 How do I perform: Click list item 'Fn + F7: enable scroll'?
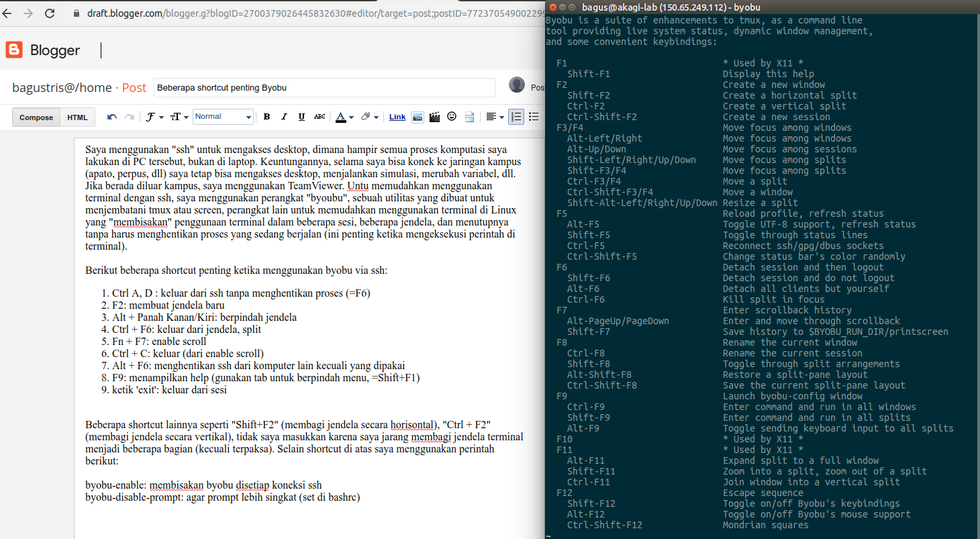(x=159, y=342)
